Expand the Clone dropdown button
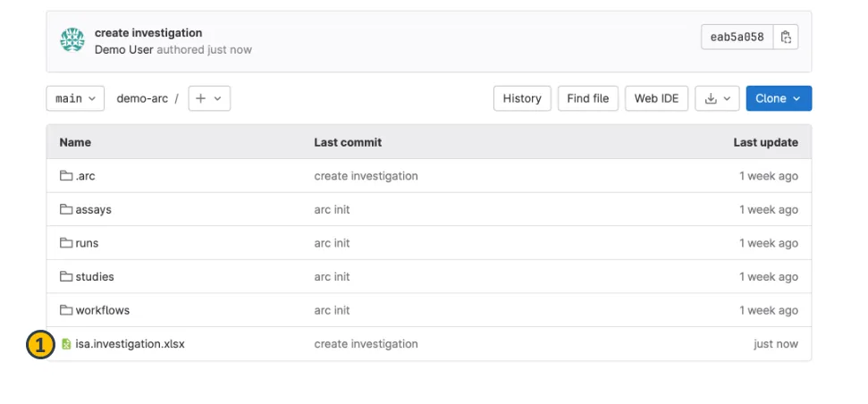 pyautogui.click(x=779, y=98)
